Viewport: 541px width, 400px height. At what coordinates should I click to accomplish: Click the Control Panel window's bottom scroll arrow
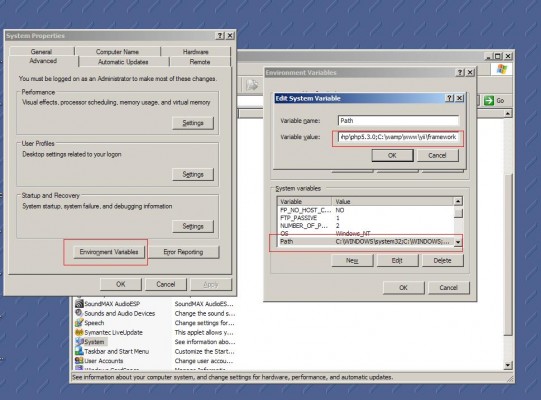tap(508, 365)
